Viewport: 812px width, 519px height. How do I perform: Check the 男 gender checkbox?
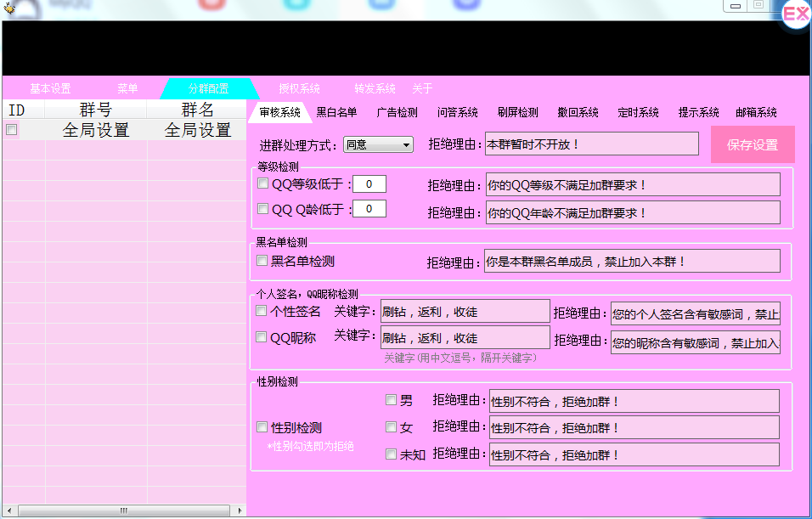coord(391,399)
